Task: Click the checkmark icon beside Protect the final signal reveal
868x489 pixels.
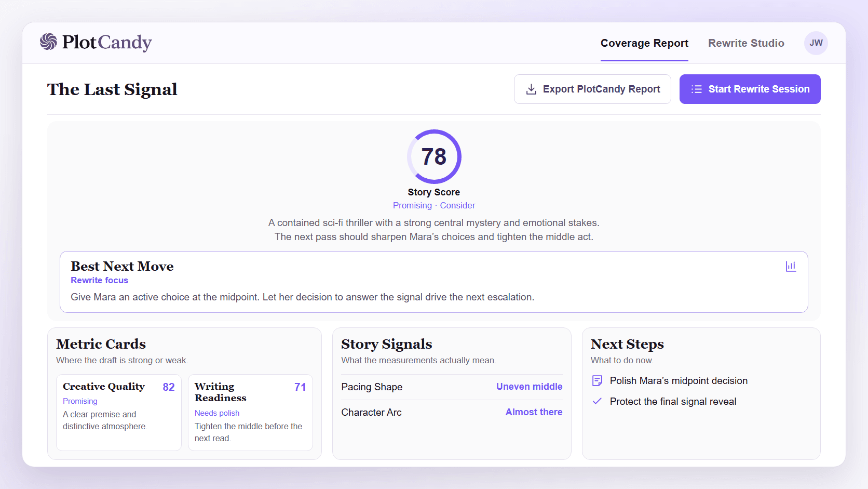Action: point(598,401)
